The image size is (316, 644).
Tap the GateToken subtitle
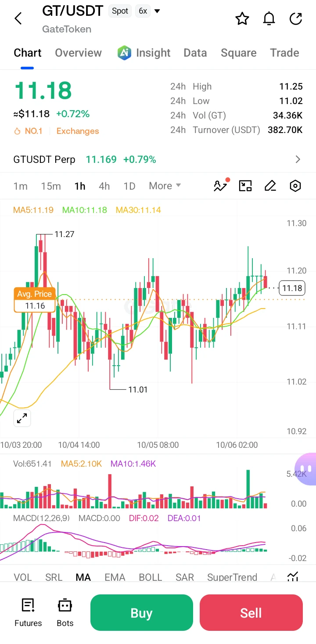[67, 29]
